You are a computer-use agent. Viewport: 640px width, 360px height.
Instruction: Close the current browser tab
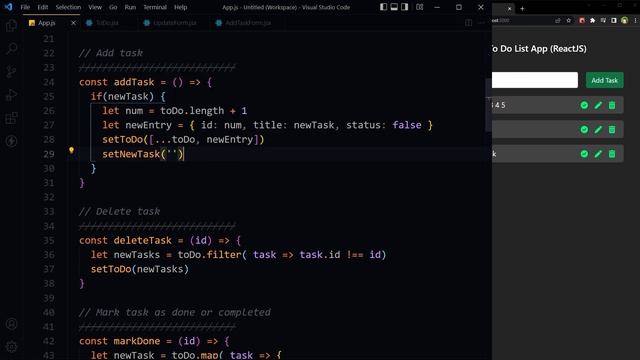(509, 8)
